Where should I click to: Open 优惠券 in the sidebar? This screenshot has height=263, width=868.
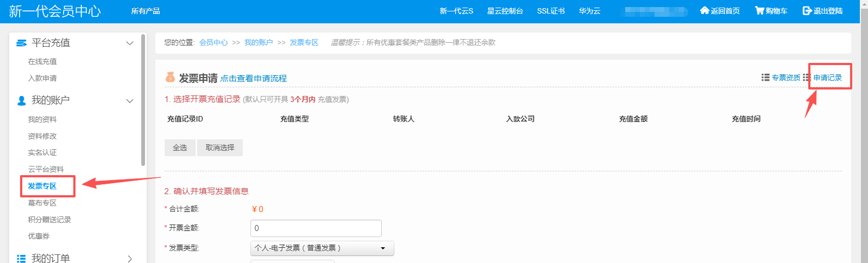(39, 236)
